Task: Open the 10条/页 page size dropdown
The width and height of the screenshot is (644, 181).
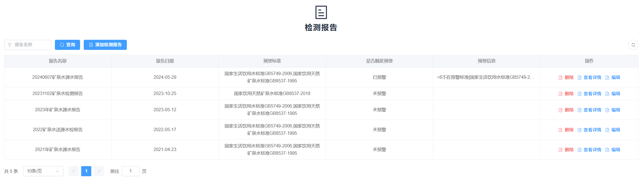Action: coord(43,171)
